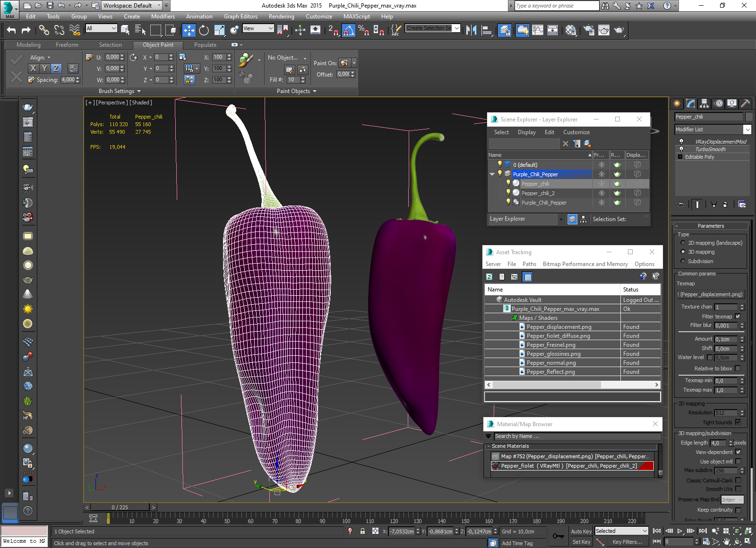
Task: Click the Auto Key button
Action: coord(581,531)
